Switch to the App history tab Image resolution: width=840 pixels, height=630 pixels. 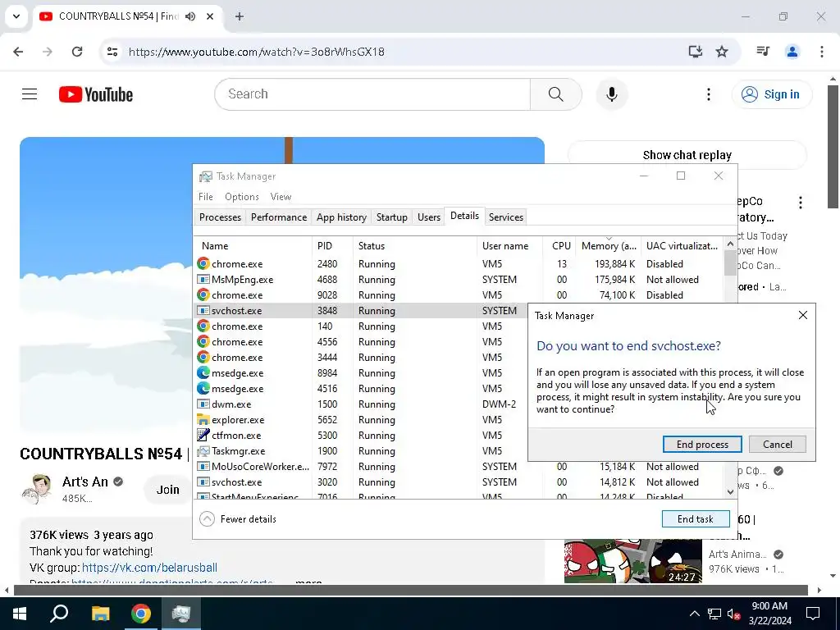click(341, 217)
